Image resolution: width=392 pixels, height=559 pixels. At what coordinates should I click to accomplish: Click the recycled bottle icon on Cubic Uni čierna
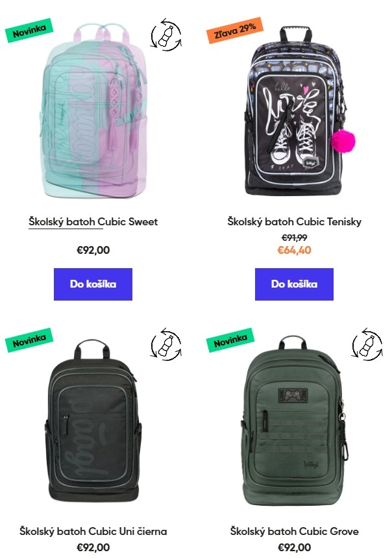166,344
